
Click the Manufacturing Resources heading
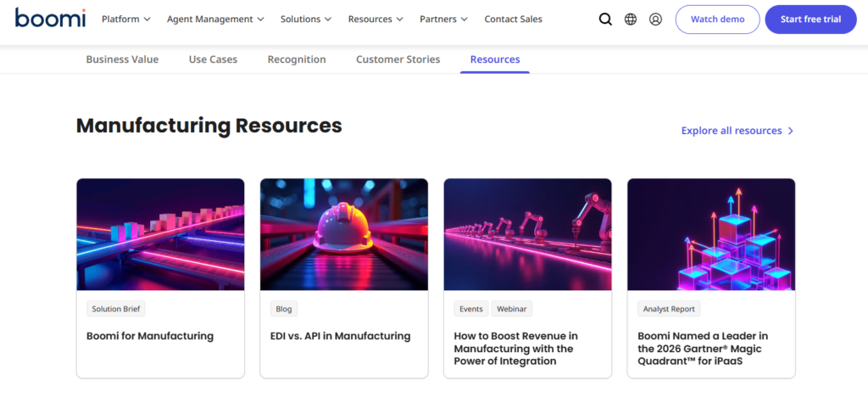(209, 126)
